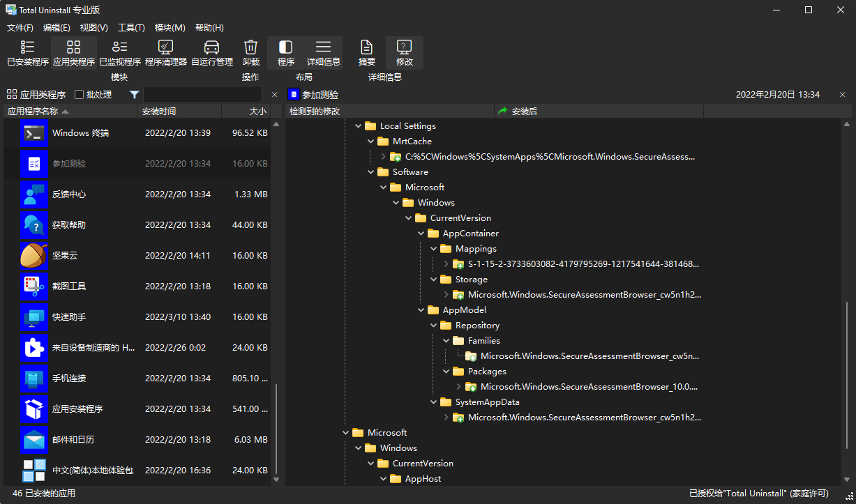Collapse the Local Settings tree node

[x=359, y=126]
